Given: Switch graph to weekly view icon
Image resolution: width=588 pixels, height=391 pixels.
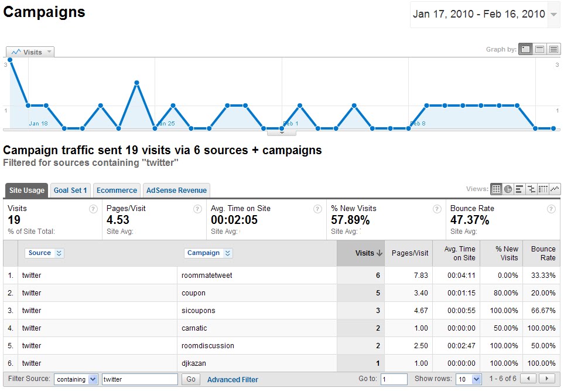Looking at the screenshot, I should [539, 49].
